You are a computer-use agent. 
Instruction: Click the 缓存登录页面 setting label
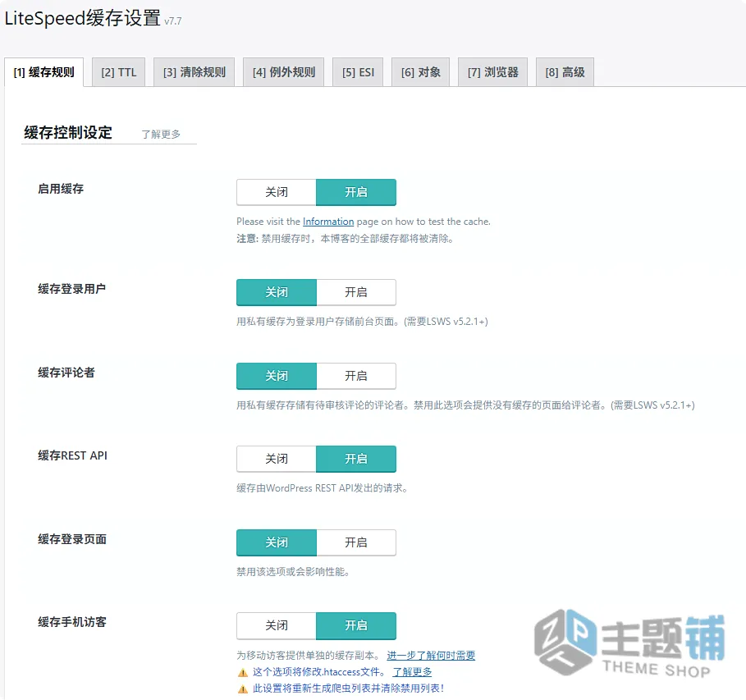72,539
